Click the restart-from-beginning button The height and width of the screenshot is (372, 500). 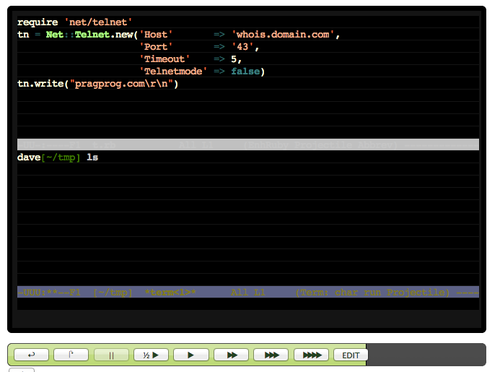coord(71,355)
